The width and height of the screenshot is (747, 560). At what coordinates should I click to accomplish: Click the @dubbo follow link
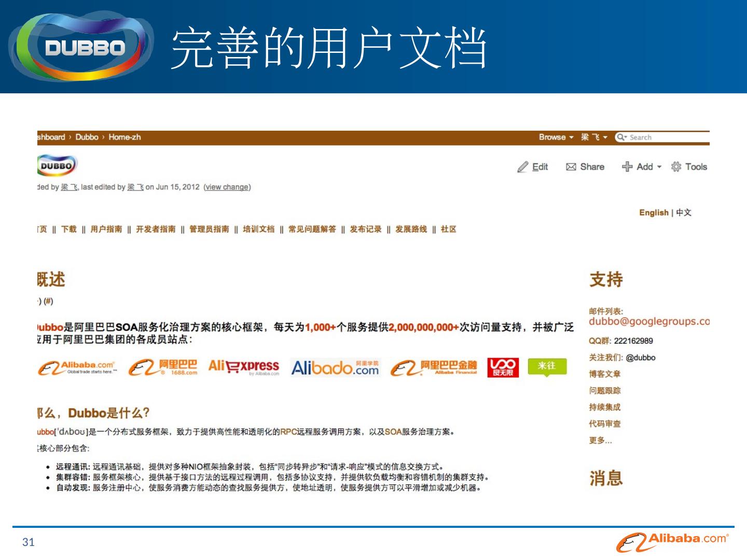click(641, 358)
